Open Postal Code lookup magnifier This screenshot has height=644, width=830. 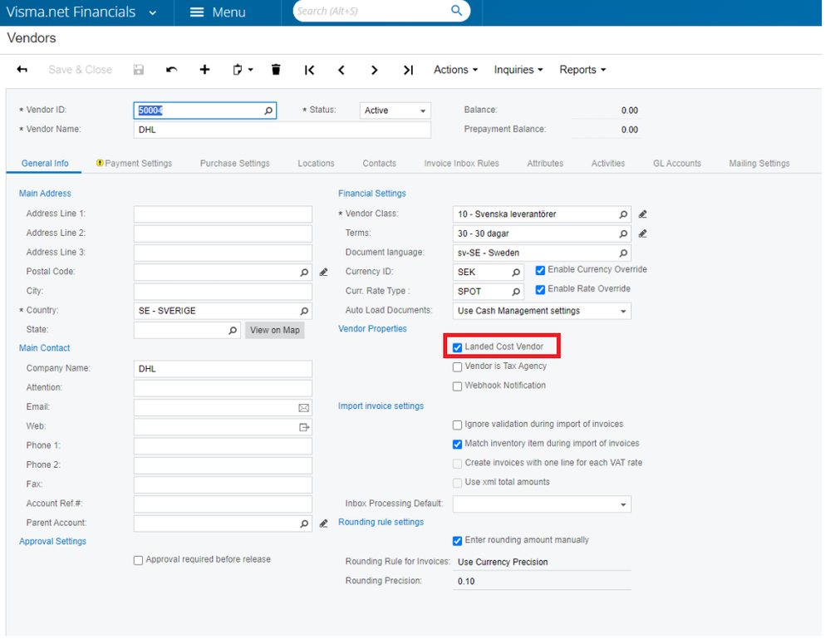(304, 273)
